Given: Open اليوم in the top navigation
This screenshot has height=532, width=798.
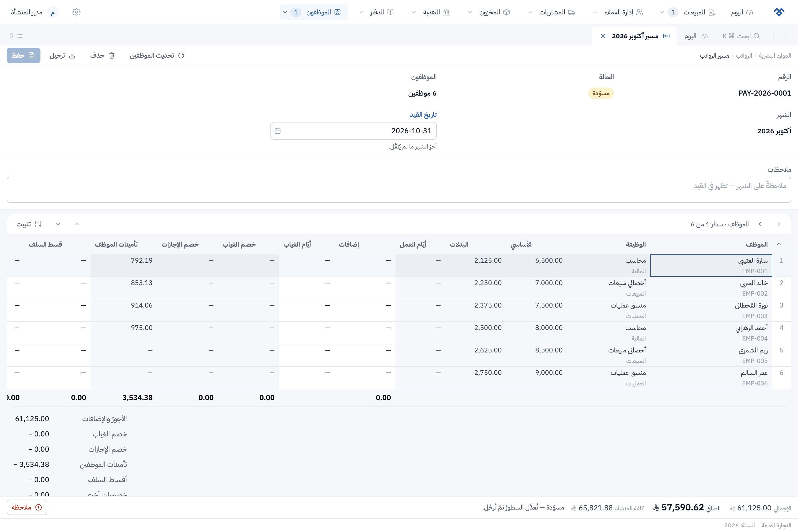Looking at the screenshot, I should pos(742,12).
